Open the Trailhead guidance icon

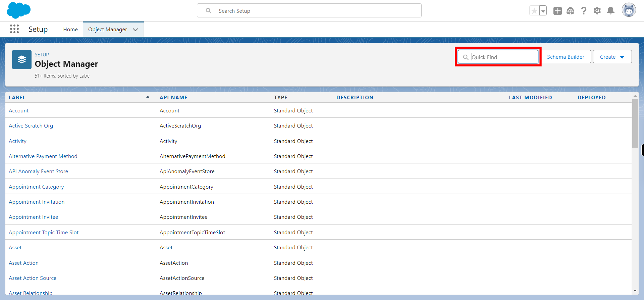click(x=571, y=11)
